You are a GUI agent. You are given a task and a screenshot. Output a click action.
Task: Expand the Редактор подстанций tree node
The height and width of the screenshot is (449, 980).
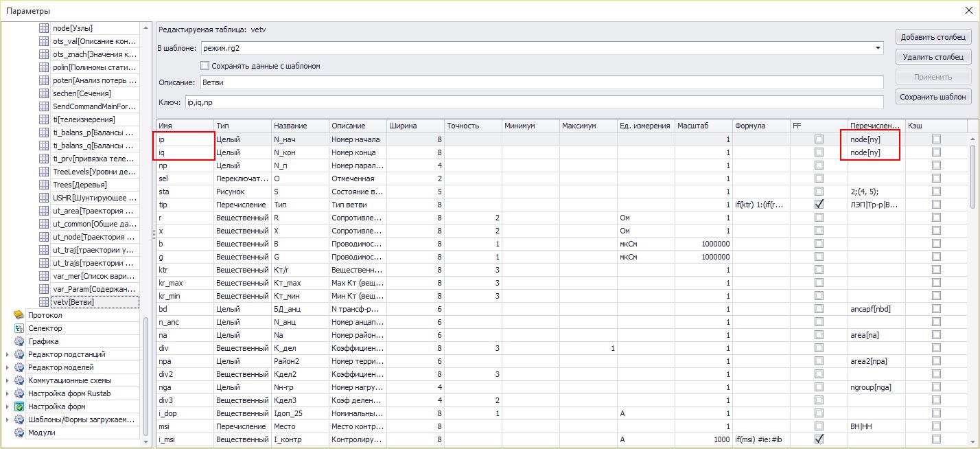pyautogui.click(x=8, y=354)
